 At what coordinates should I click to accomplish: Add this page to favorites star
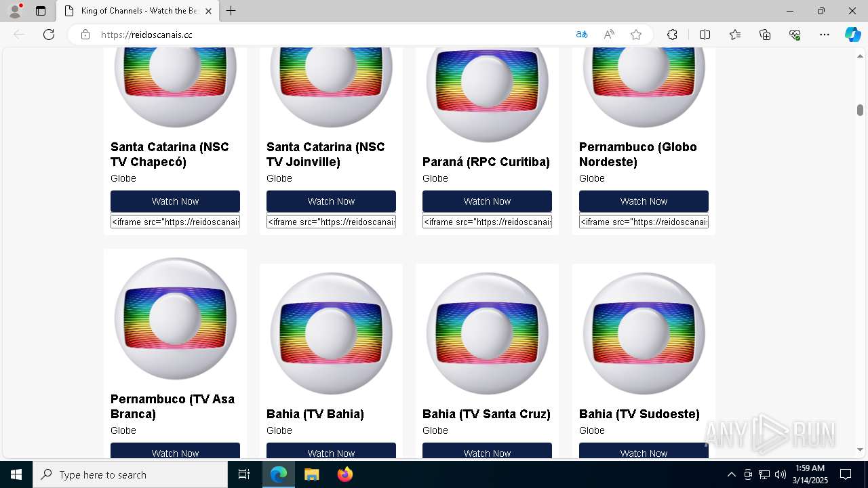click(x=636, y=35)
